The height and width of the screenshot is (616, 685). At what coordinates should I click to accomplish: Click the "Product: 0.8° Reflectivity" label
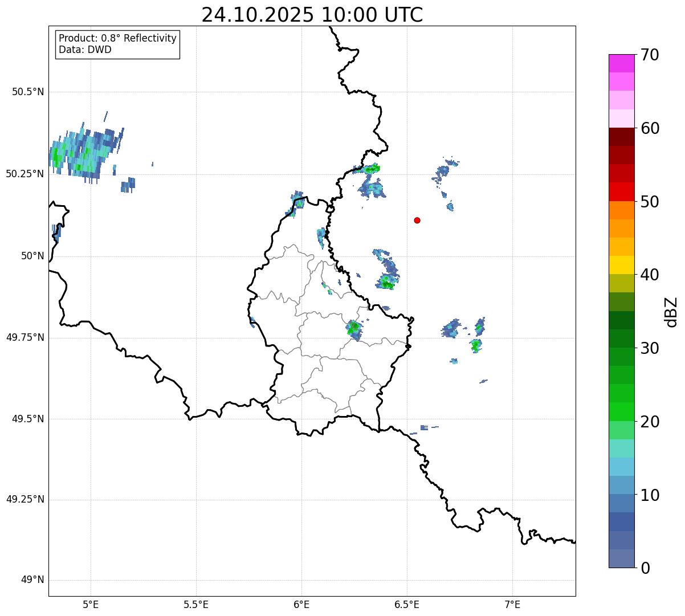118,38
